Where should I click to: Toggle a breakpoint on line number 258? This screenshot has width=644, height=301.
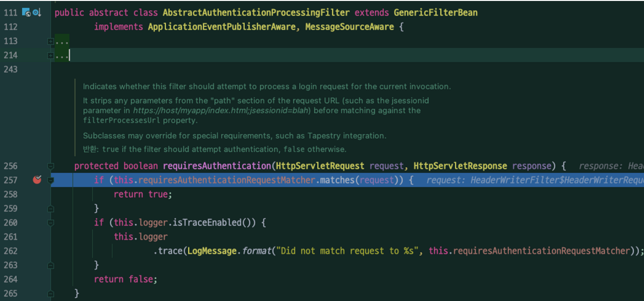[10, 194]
